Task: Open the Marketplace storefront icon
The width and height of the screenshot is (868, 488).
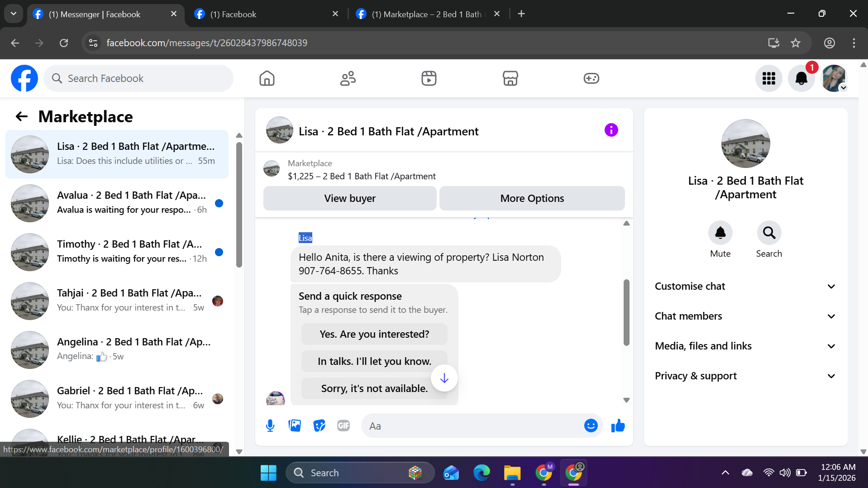Action: pyautogui.click(x=510, y=78)
